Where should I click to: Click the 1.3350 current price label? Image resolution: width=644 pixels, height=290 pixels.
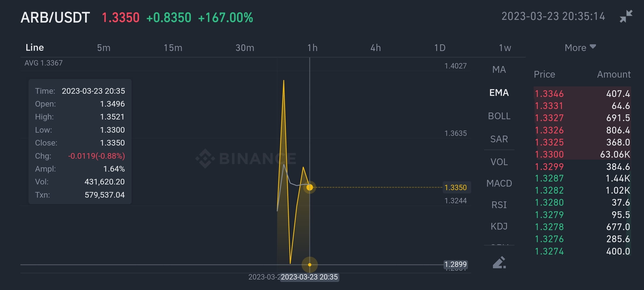pyautogui.click(x=457, y=187)
